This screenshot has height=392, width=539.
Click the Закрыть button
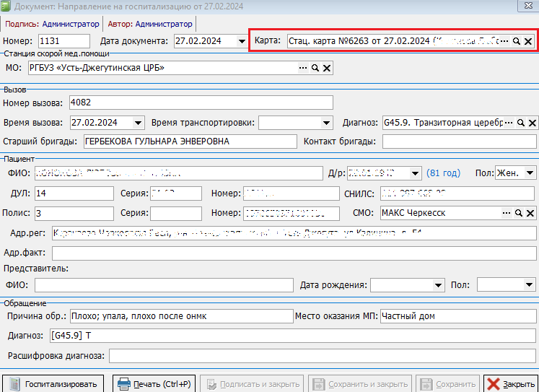(x=511, y=384)
